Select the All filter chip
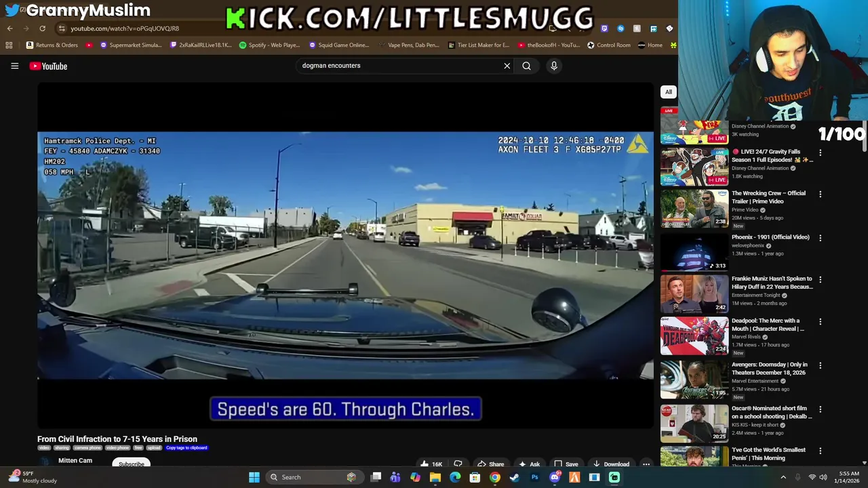The image size is (868, 488). click(668, 92)
